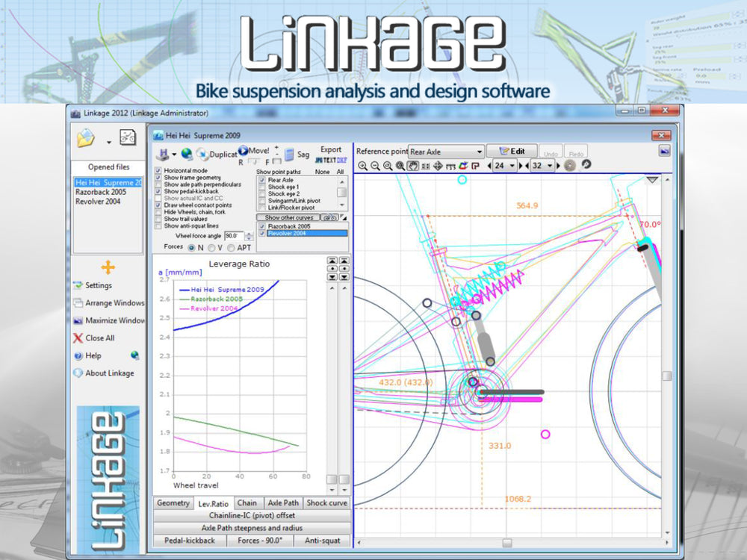747x560 pixels.
Task: Click the open file folder icon
Action: (86, 138)
